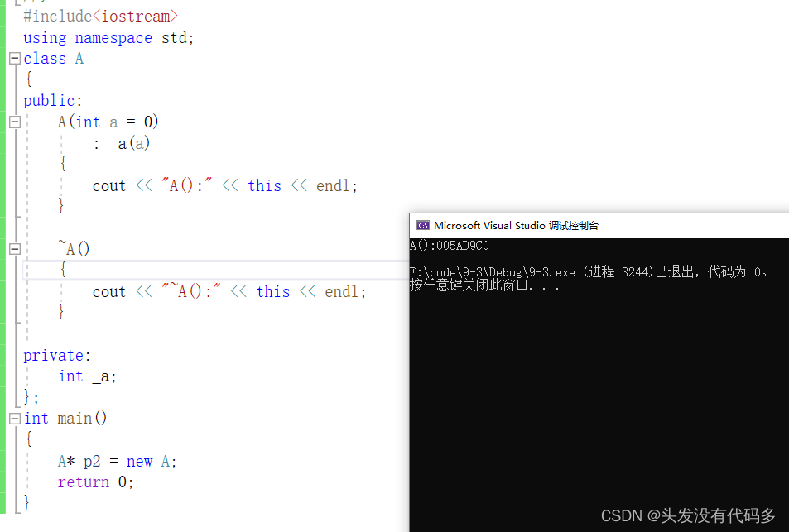Image resolution: width=789 pixels, height=532 pixels.
Task: Collapse the A(int a = 0) constructor block
Action: click(x=15, y=122)
